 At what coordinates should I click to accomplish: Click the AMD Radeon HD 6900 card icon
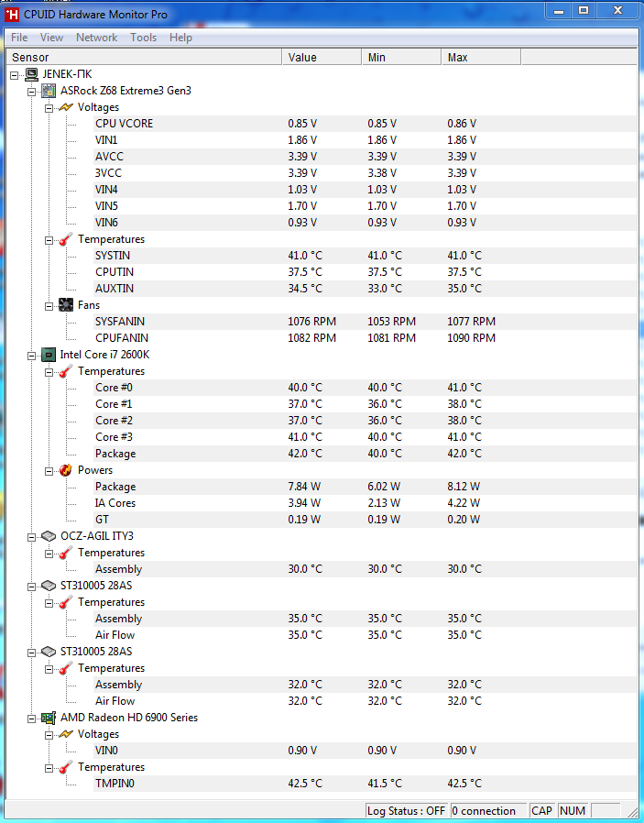coord(49,718)
